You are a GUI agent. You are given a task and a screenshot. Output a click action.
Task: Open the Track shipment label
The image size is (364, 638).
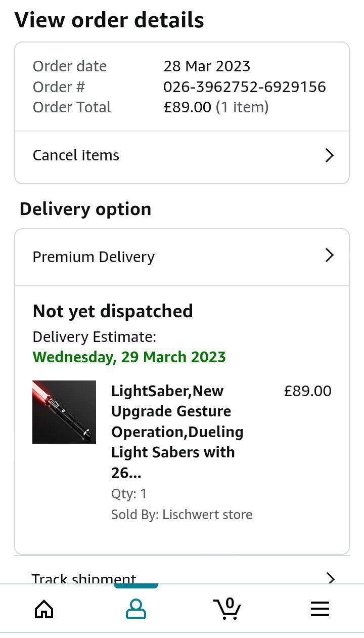[84, 578]
